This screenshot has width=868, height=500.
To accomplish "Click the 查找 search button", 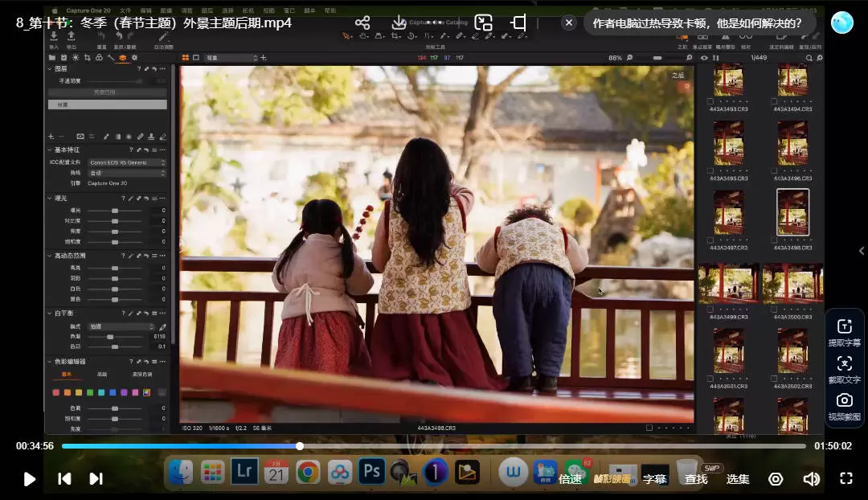I will [696, 479].
